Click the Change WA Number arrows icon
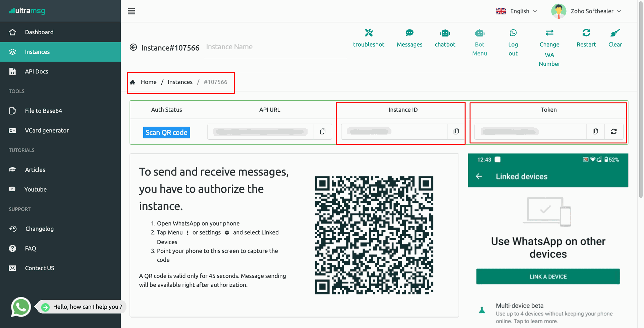This screenshot has width=644, height=328. (549, 32)
